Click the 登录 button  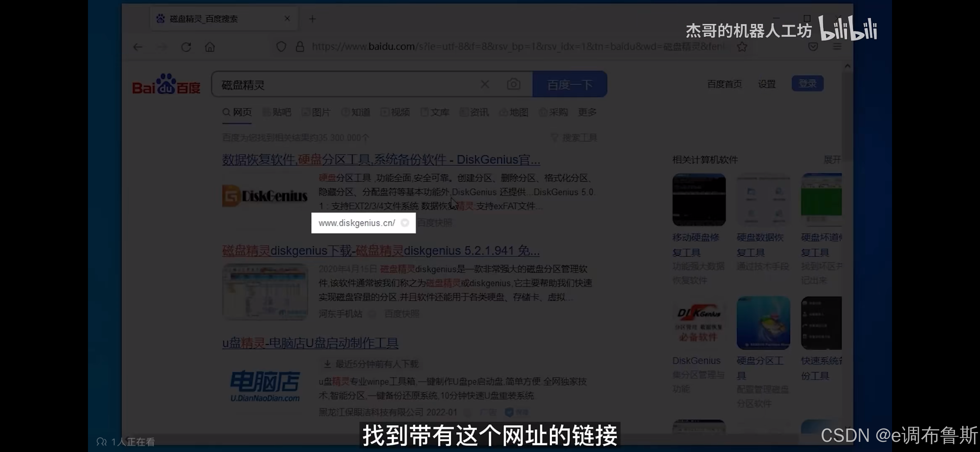(808, 83)
